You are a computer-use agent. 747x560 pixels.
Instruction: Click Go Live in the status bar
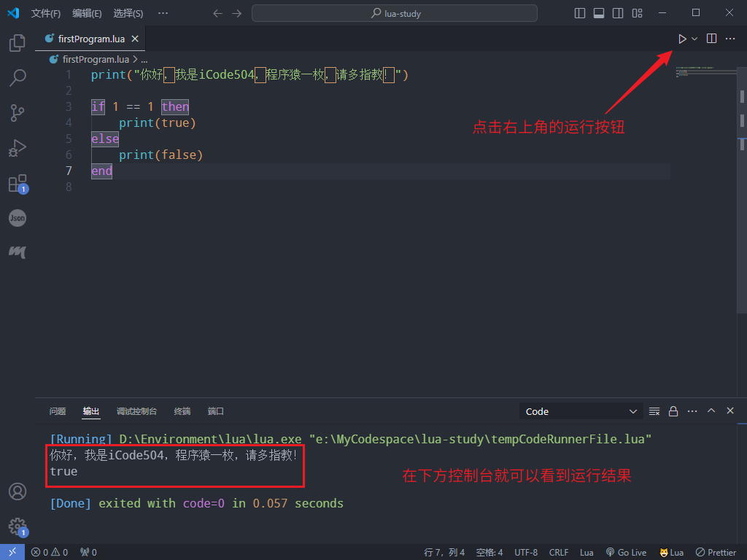coord(626,552)
